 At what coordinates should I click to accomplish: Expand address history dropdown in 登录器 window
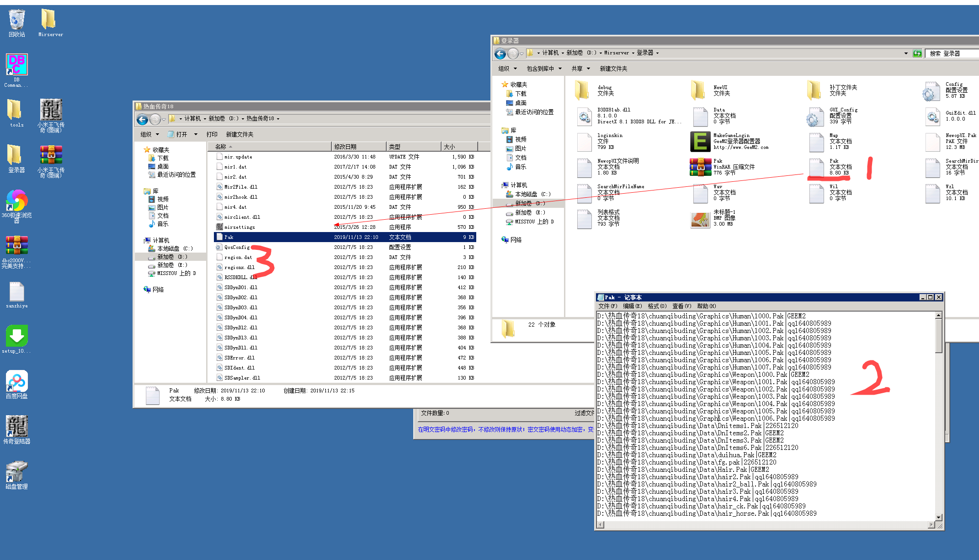click(x=906, y=53)
